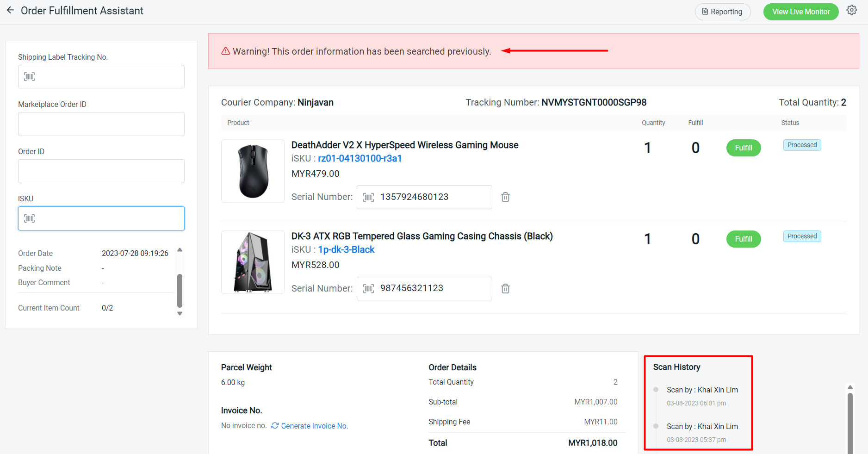Focus the Marketplace Order ID input
This screenshot has height=454, width=868.
pyautogui.click(x=101, y=124)
